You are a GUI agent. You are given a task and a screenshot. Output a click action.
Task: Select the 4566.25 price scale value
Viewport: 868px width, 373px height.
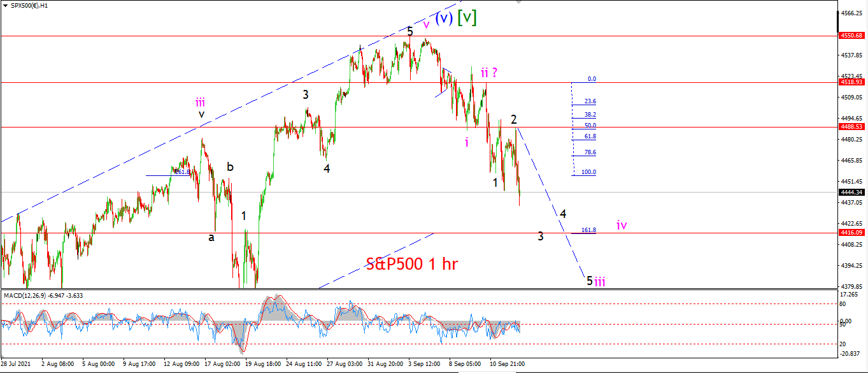click(x=851, y=13)
